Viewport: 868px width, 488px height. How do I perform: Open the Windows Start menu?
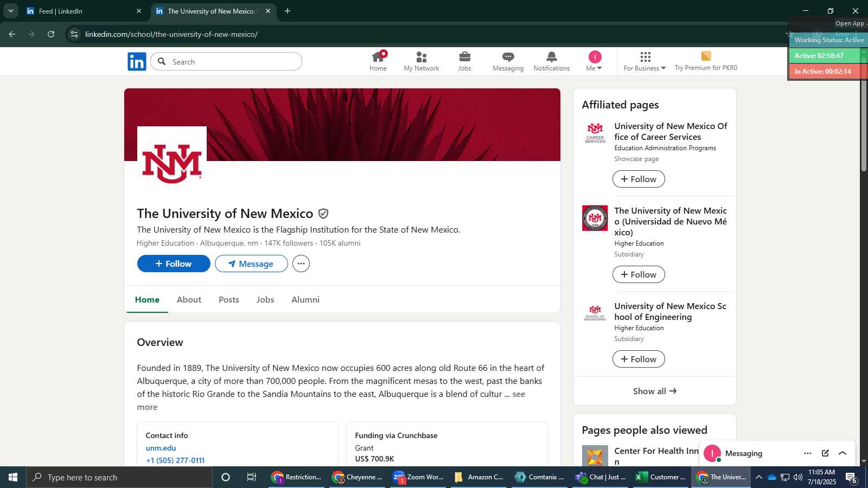[x=13, y=477]
